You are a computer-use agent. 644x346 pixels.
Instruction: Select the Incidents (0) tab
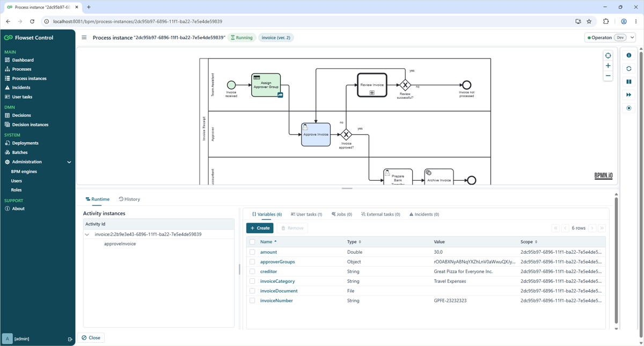click(x=424, y=215)
